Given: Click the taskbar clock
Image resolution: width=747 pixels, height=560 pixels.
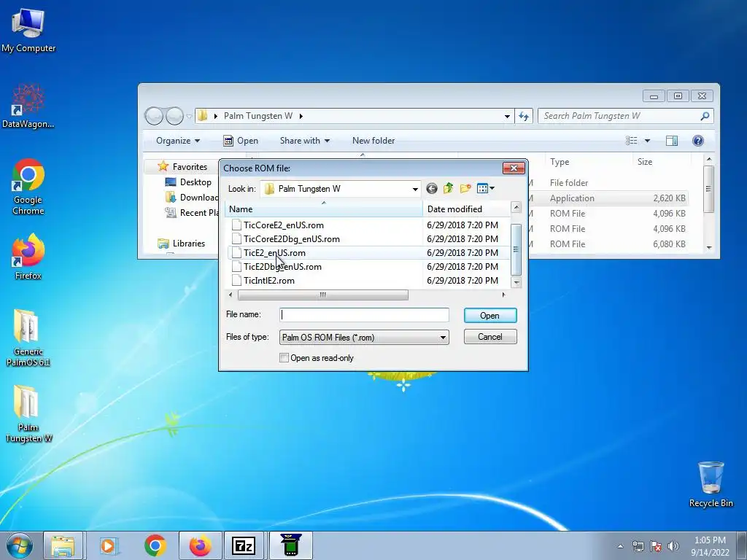Looking at the screenshot, I should click(710, 546).
